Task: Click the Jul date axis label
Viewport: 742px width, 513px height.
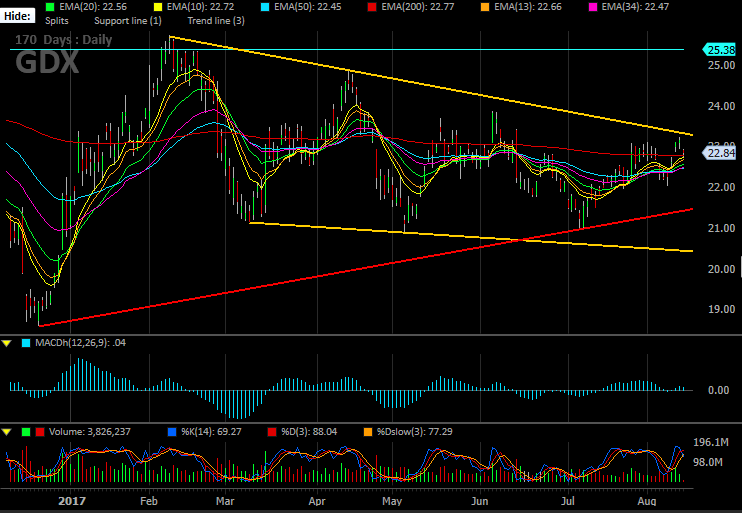Action: pyautogui.click(x=568, y=501)
